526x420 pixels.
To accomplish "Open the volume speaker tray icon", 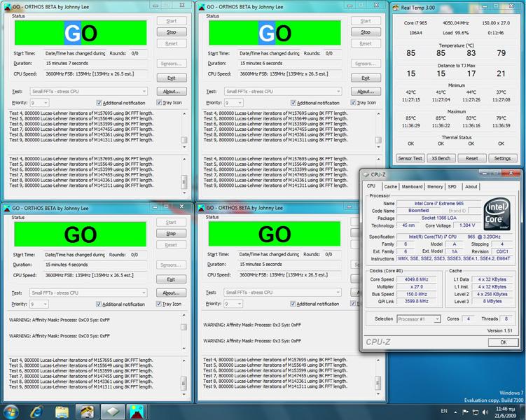I will (485, 412).
